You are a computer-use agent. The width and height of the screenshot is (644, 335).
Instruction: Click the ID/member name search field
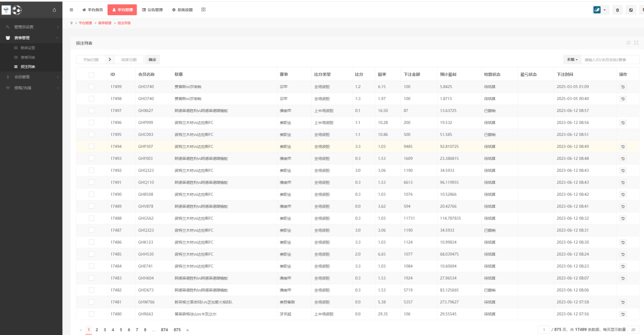[x=610, y=60]
